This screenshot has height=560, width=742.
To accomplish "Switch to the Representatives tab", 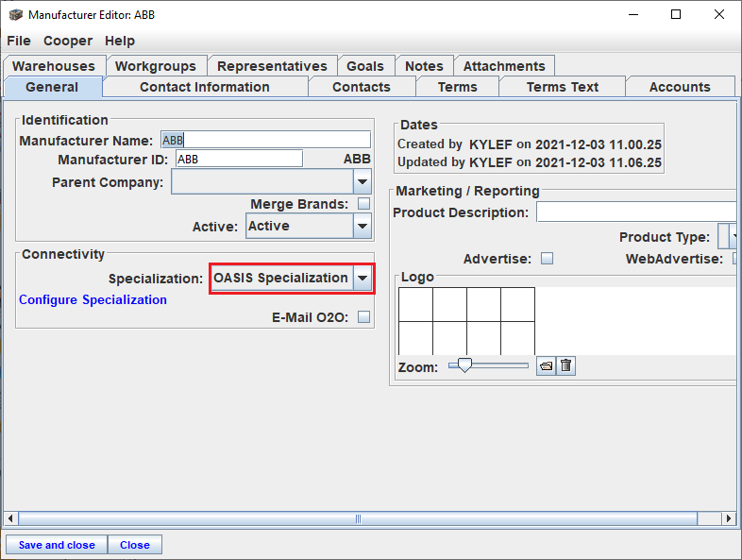I will tap(272, 66).
